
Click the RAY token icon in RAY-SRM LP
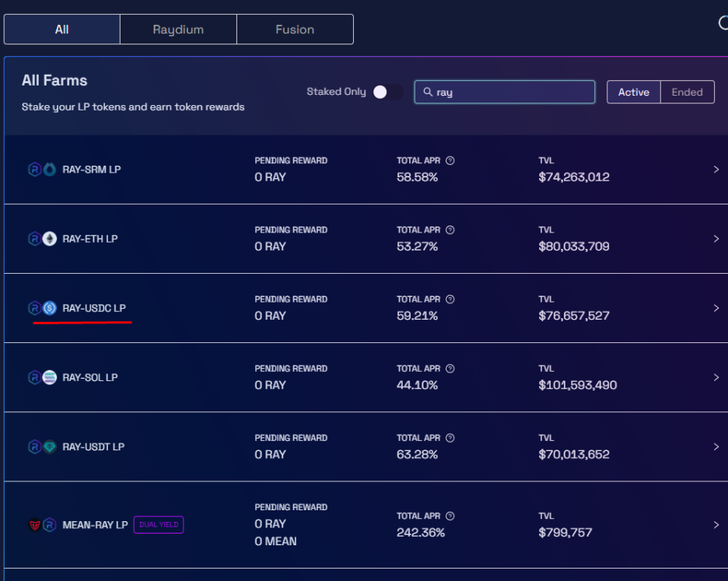click(35, 170)
